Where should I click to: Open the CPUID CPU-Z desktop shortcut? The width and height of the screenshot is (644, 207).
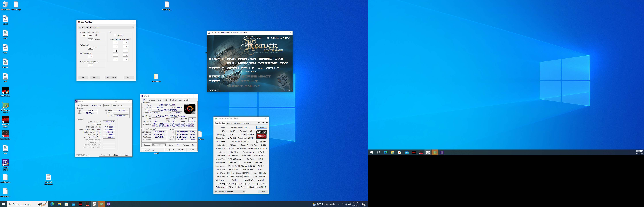coord(5,165)
